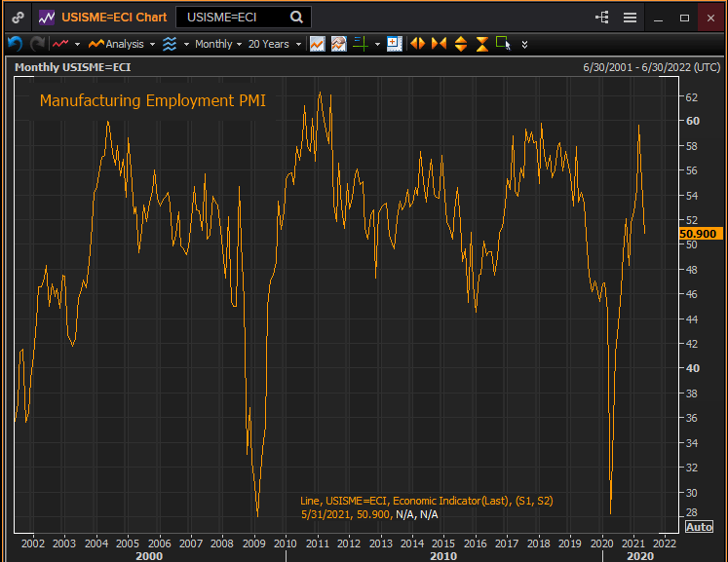Click the Manufacturing Employment PMI chart label
Image resolution: width=728 pixels, height=562 pixels.
(x=152, y=100)
